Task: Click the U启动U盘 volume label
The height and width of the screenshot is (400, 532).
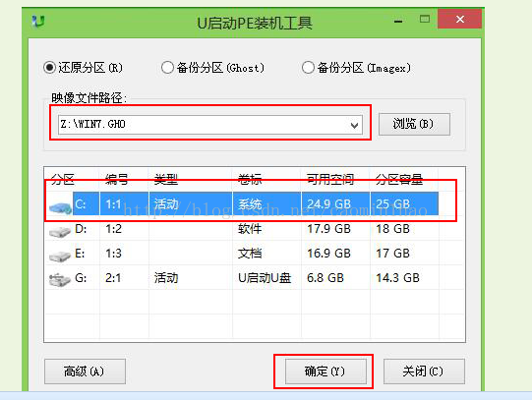Action: pyautogui.click(x=265, y=278)
